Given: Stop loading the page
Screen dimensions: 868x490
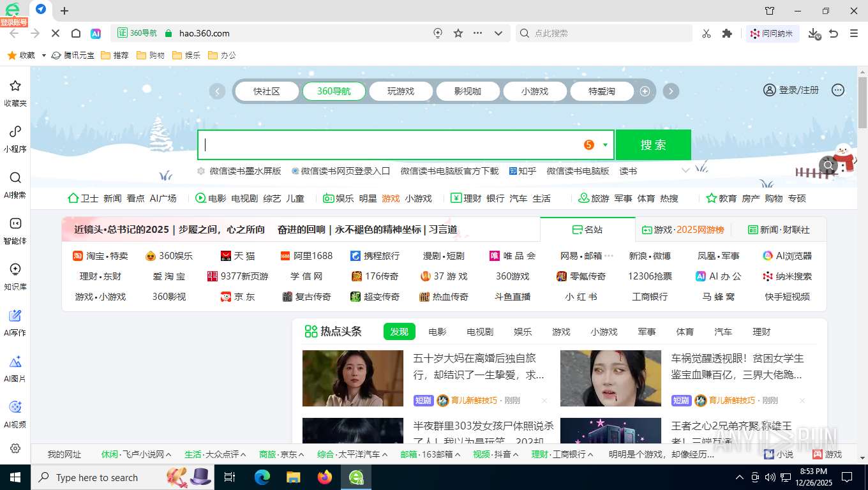Looking at the screenshot, I should click(55, 33).
